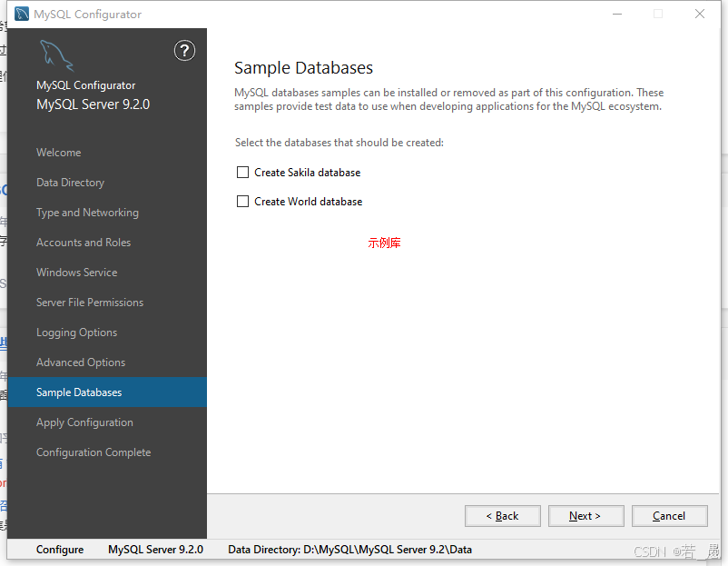Close the MySQL Configurator window

[x=700, y=14]
